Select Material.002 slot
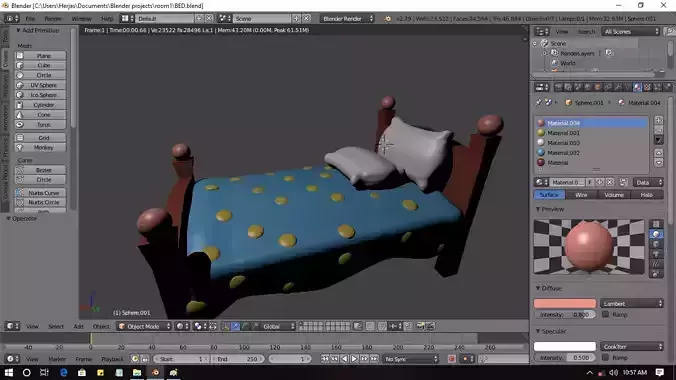676x380 pixels. 592,153
